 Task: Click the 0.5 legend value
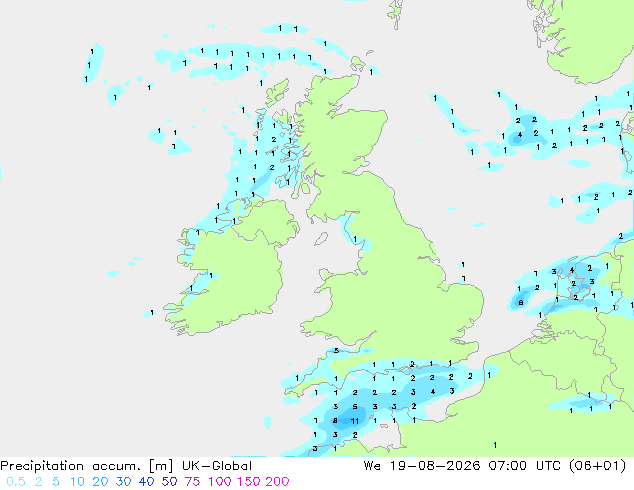click(16, 482)
